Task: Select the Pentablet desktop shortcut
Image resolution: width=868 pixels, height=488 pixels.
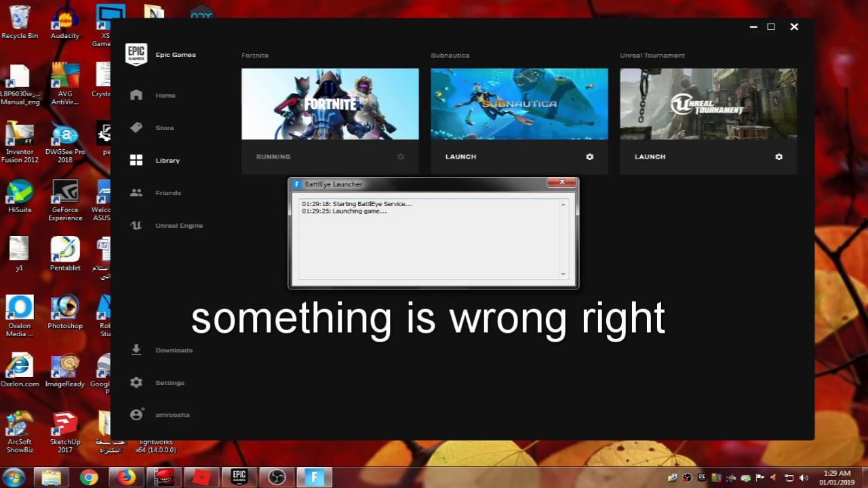Action: 65,254
